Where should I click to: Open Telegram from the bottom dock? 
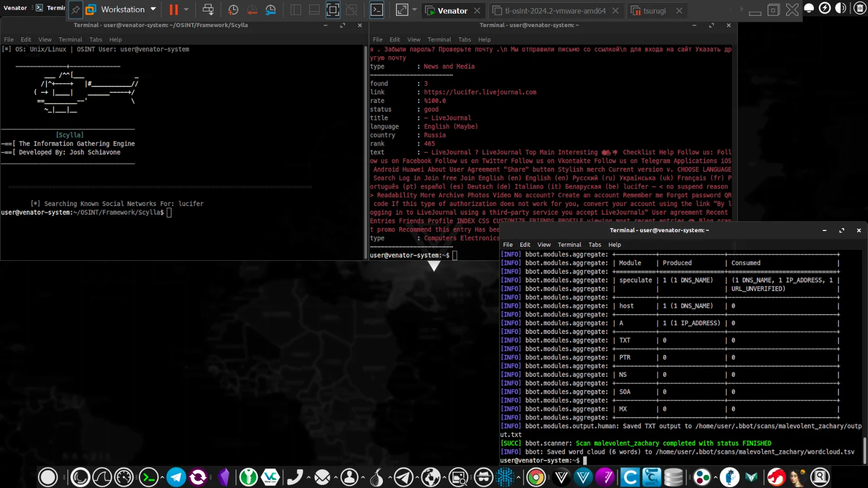176,477
